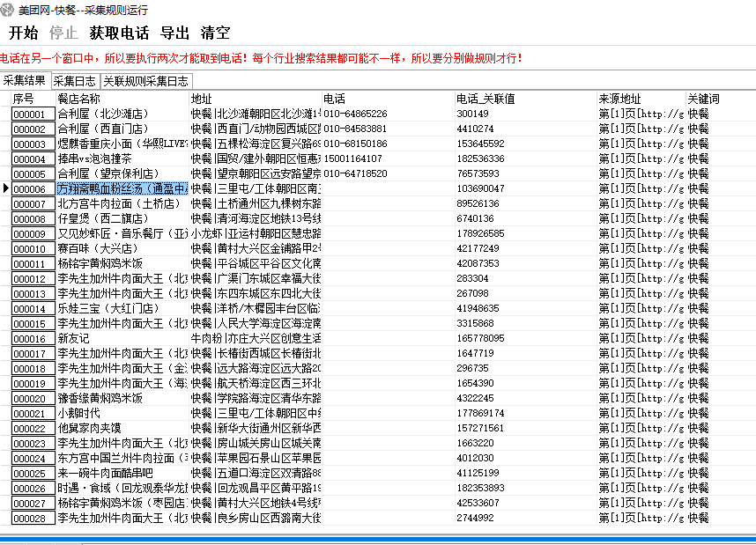Image resolution: width=756 pixels, height=545 pixels.
Task: Click the 杨铭宇黄焖鸡米饭 cell in row 000011
Action: [x=122, y=263]
